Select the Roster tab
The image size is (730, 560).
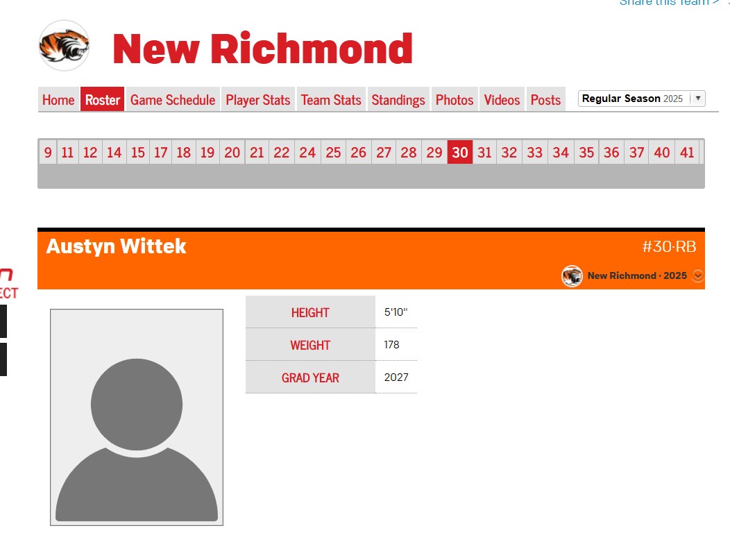[x=103, y=100]
